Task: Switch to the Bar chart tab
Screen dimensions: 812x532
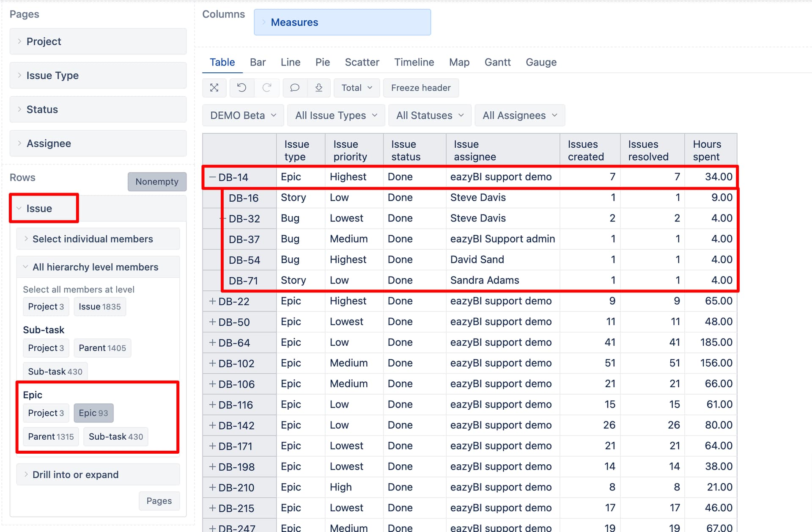Action: click(x=258, y=62)
